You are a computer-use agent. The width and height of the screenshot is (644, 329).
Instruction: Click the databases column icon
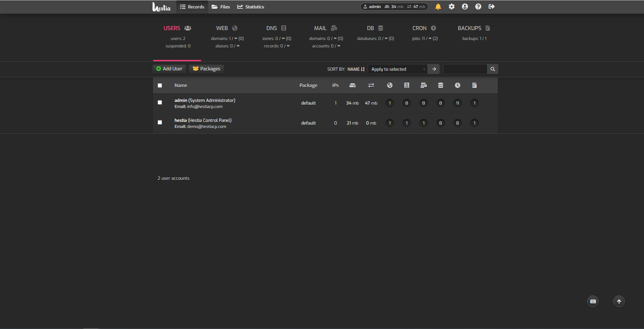441,85
